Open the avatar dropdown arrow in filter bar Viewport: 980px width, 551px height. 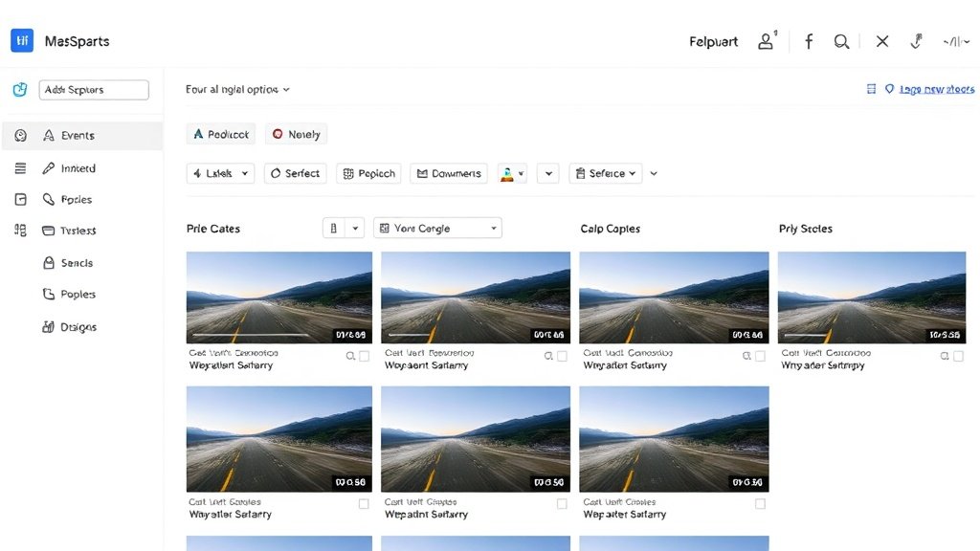522,174
